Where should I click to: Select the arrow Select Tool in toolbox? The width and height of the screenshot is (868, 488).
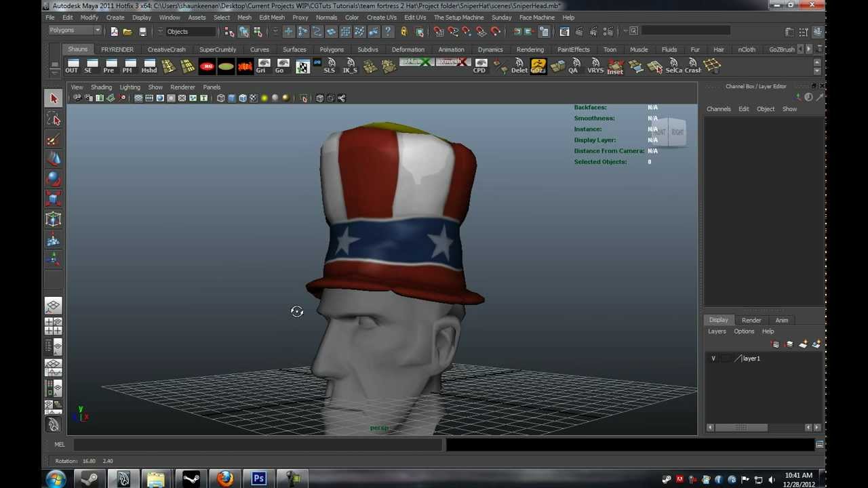pos(54,99)
